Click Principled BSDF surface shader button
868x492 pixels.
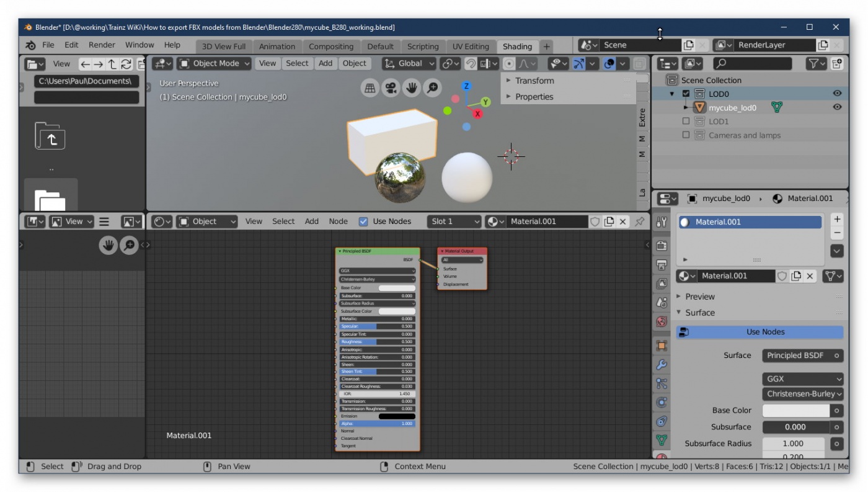coord(795,356)
